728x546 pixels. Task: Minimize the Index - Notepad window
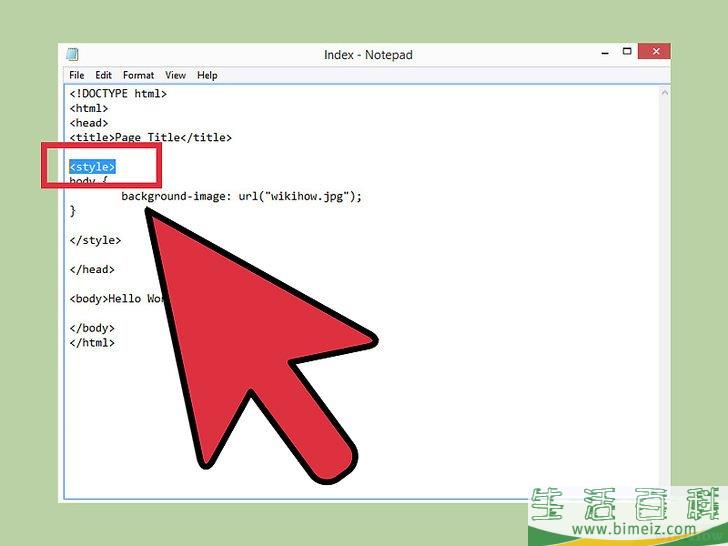[604, 52]
